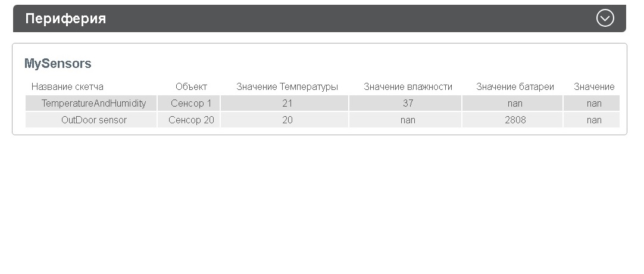The image size is (644, 274).
Task: Click the Значение батареи column header
Action: click(x=515, y=87)
